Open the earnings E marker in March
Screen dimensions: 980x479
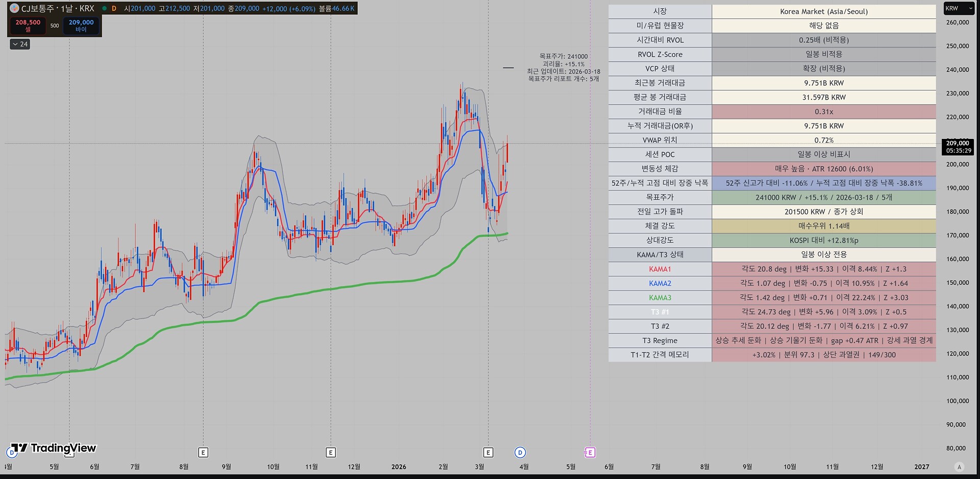488,452
